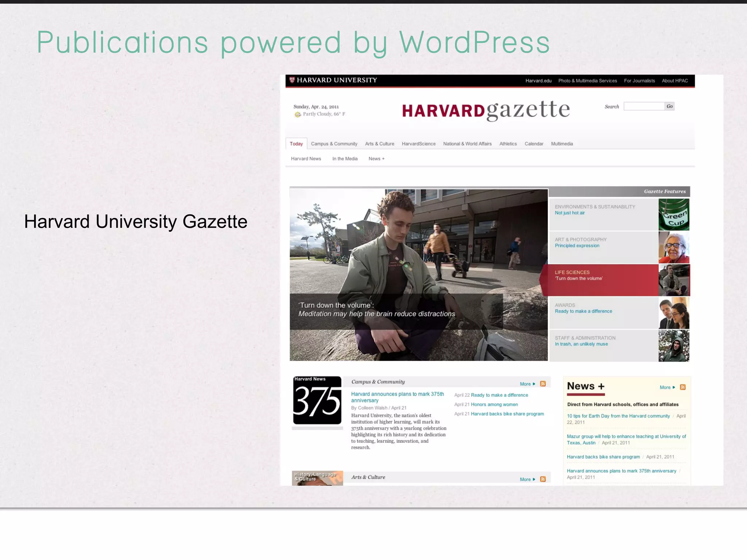Open National & World Affairs tab

(x=467, y=144)
